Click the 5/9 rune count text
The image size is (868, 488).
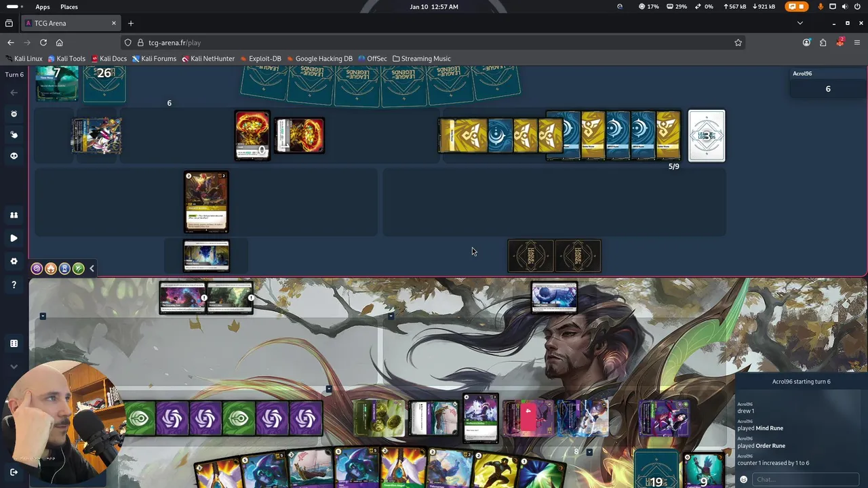pos(674,167)
